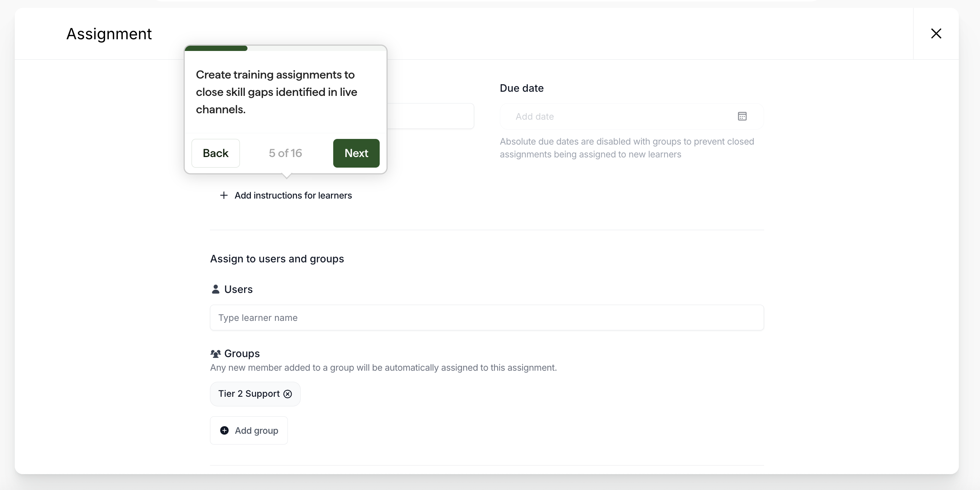Click the Add date input field

click(x=616, y=116)
